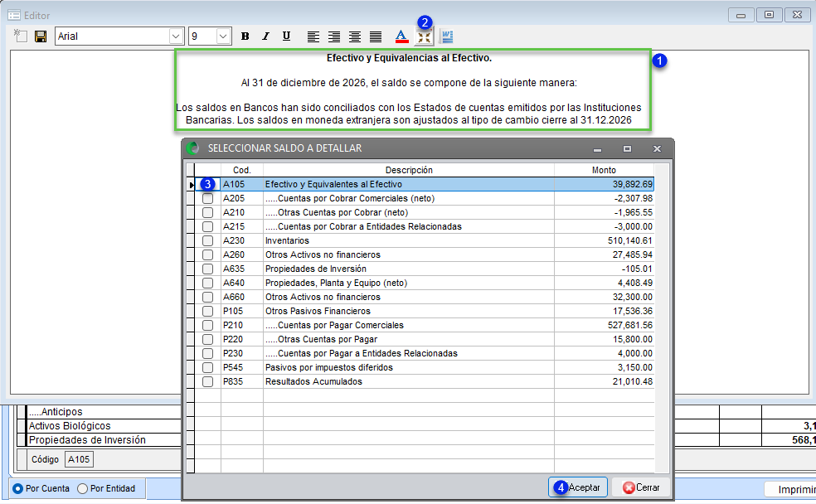Select the Efectivo y Equivalentes al Efectivo row
This screenshot has height=504, width=816.
[x=424, y=184]
